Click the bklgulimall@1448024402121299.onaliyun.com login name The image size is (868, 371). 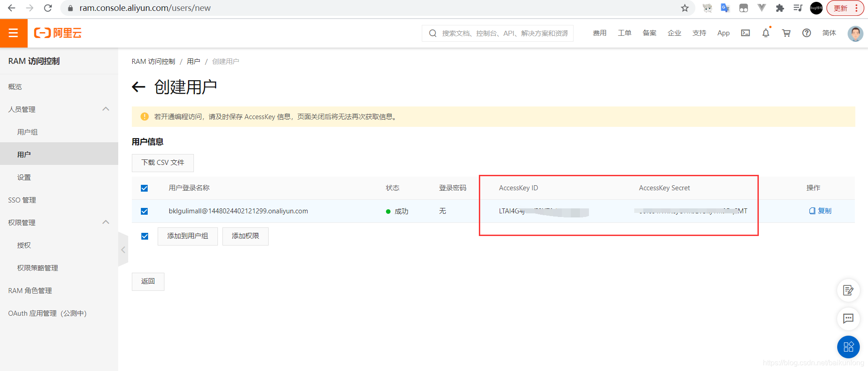238,211
